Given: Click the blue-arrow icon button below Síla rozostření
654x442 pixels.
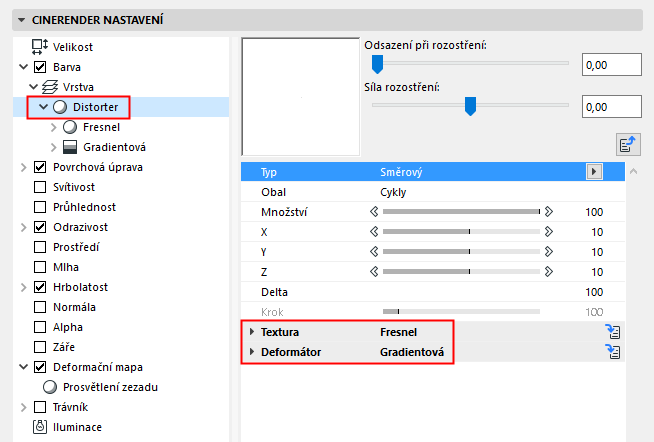Looking at the screenshot, I should 628,144.
